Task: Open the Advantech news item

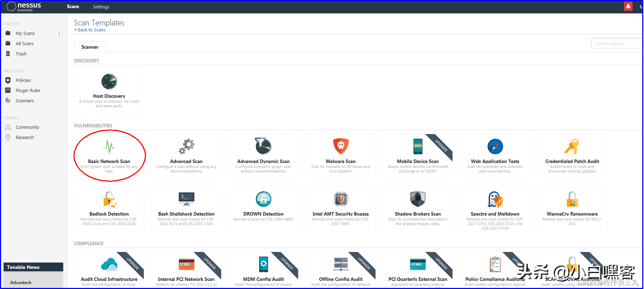Action: pos(20,283)
